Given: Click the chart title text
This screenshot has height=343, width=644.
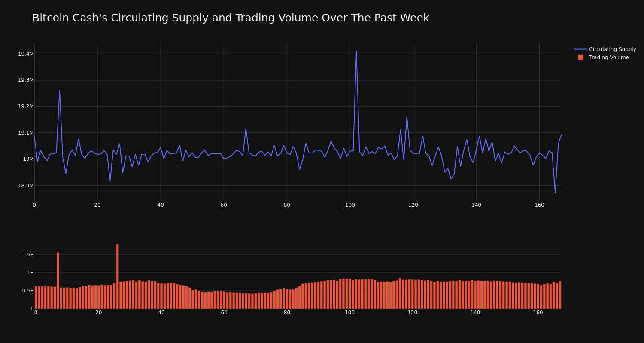Looking at the screenshot, I should (x=231, y=18).
